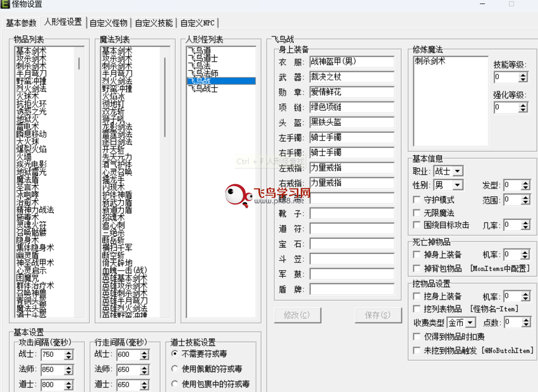
Task: Decrease 法师 walk interval spinner
Action: pos(144,372)
